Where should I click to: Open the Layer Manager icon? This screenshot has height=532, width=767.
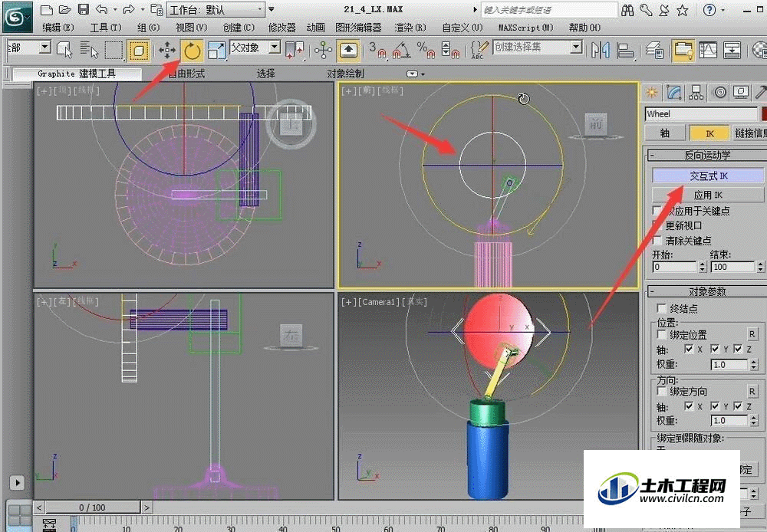coord(654,50)
